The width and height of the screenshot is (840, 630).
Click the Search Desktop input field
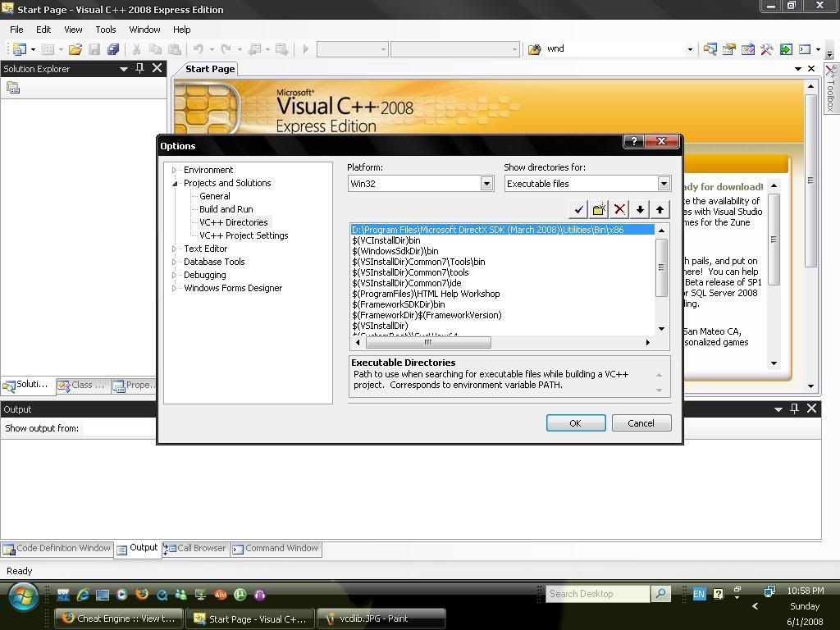597,594
